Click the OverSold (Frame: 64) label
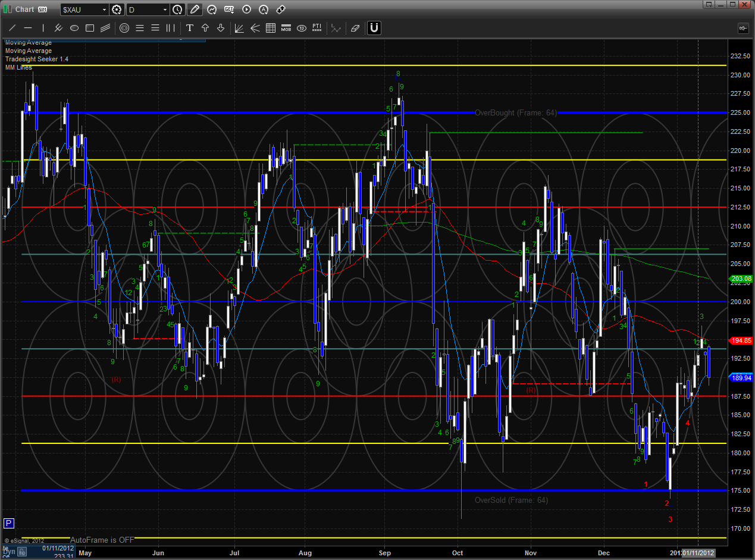 click(x=511, y=500)
